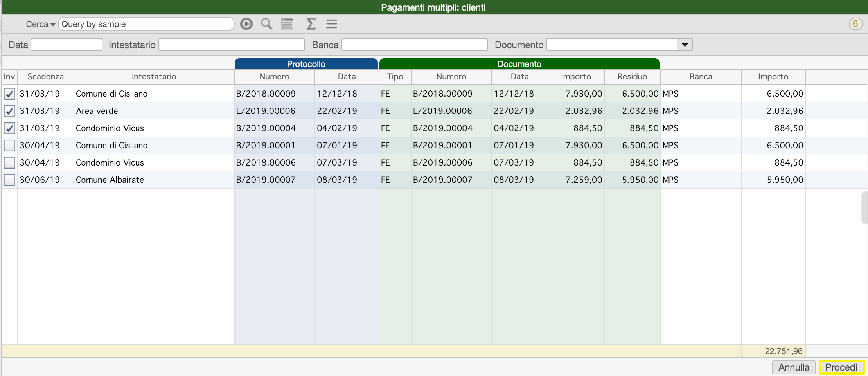Image resolution: width=868 pixels, height=376 pixels.
Task: Click the Query by sample search field
Action: point(146,24)
